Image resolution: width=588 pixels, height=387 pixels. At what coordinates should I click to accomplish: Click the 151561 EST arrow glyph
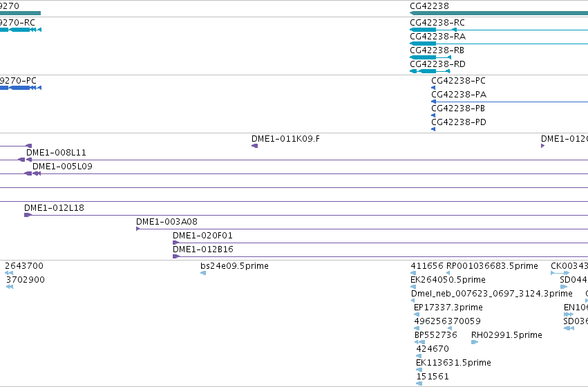pyautogui.click(x=419, y=384)
